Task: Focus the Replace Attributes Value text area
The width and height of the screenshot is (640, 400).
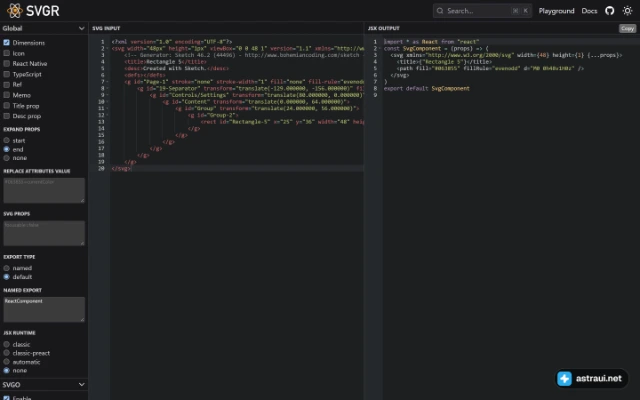Action: coord(44,190)
